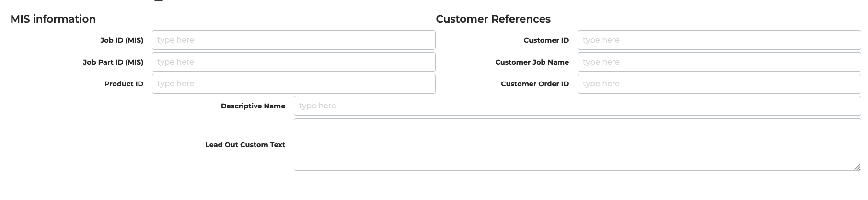Click the Descriptive Name input field
868x200 pixels.
tap(577, 106)
